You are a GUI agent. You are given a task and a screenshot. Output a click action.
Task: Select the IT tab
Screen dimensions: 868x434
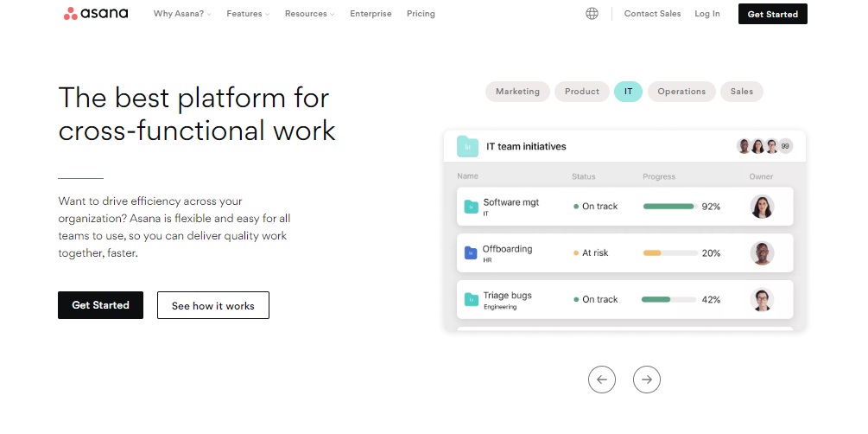628,92
